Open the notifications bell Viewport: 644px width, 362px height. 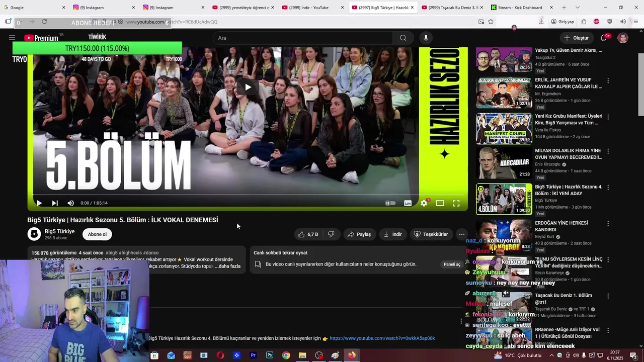point(604,38)
